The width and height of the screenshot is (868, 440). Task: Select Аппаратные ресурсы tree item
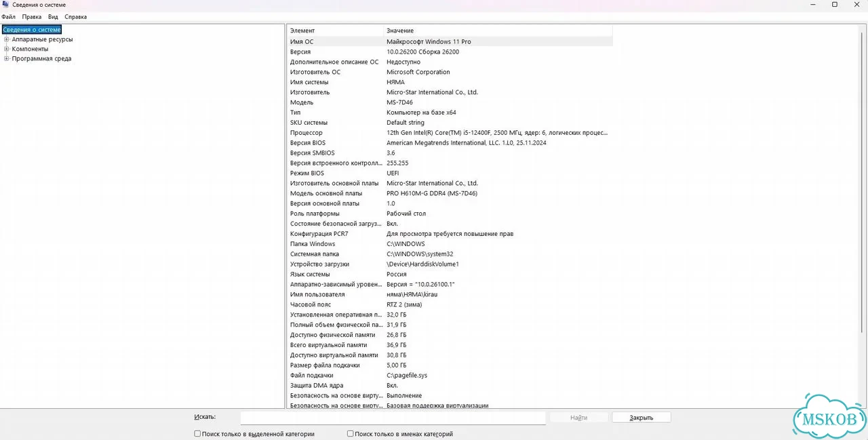[x=42, y=39]
